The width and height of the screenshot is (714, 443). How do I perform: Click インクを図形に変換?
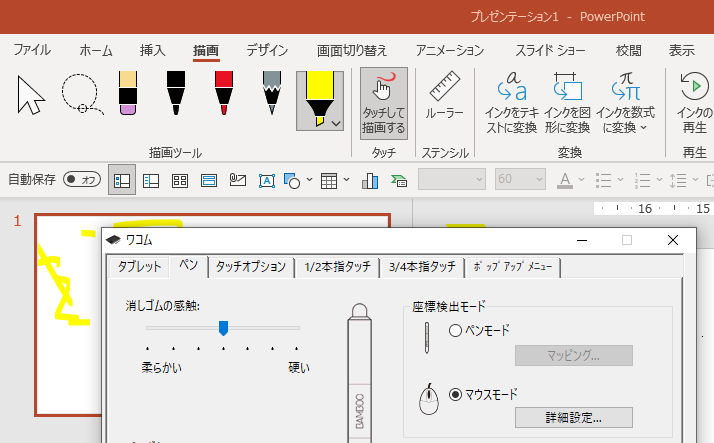pos(567,103)
